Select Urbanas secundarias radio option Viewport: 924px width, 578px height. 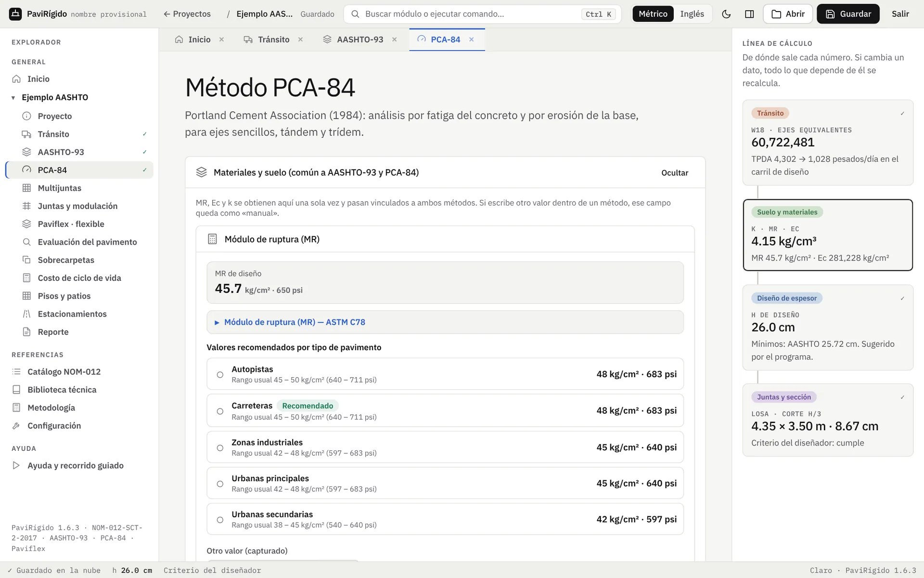[220, 520]
